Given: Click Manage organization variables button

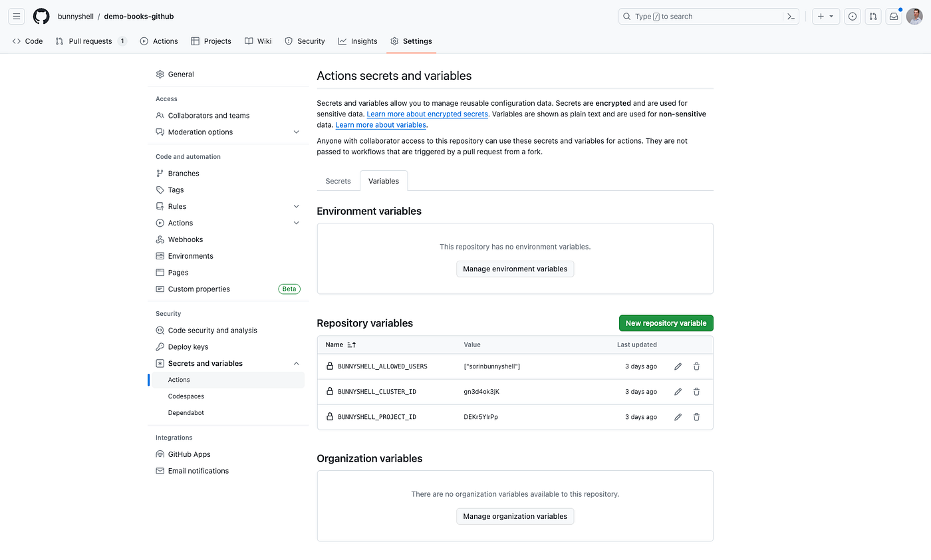Looking at the screenshot, I should coord(515,516).
